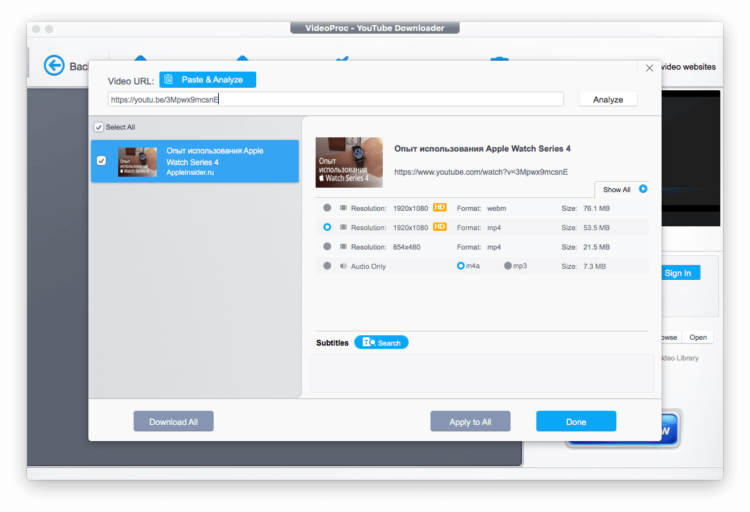Expand the Show All formats arrow
Viewport: 750px width, 512px height.
[x=643, y=189]
